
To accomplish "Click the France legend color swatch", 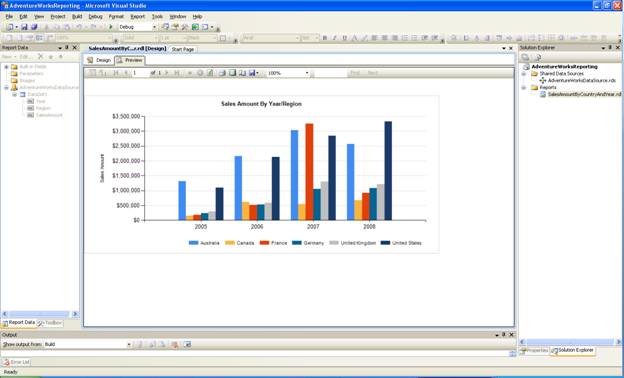I will click(264, 243).
